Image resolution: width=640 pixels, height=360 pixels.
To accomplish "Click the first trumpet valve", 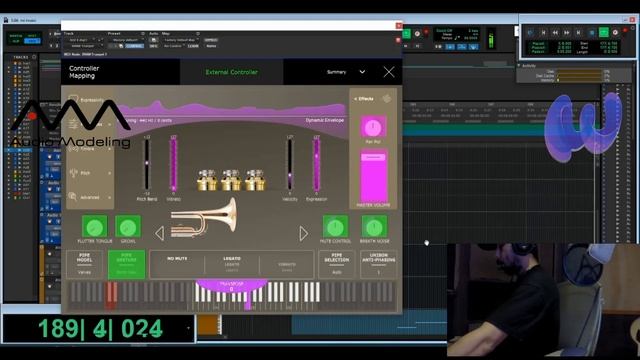I will tap(207, 180).
